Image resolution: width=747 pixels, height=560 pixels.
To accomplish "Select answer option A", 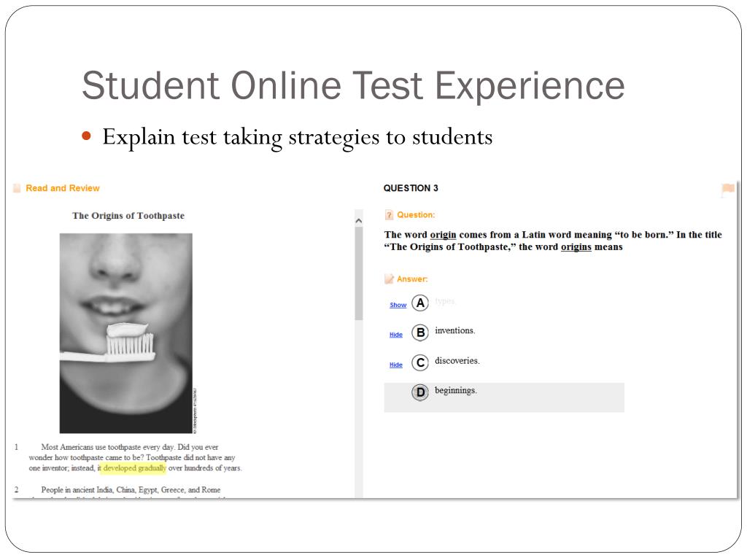I will point(419,303).
